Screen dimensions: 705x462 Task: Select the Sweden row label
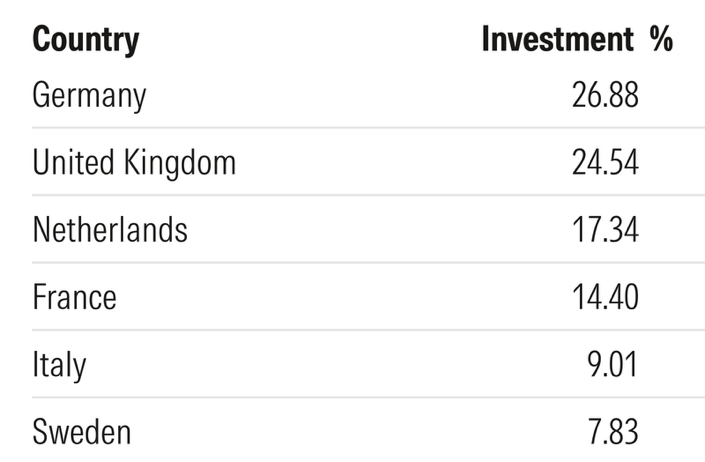tap(81, 432)
